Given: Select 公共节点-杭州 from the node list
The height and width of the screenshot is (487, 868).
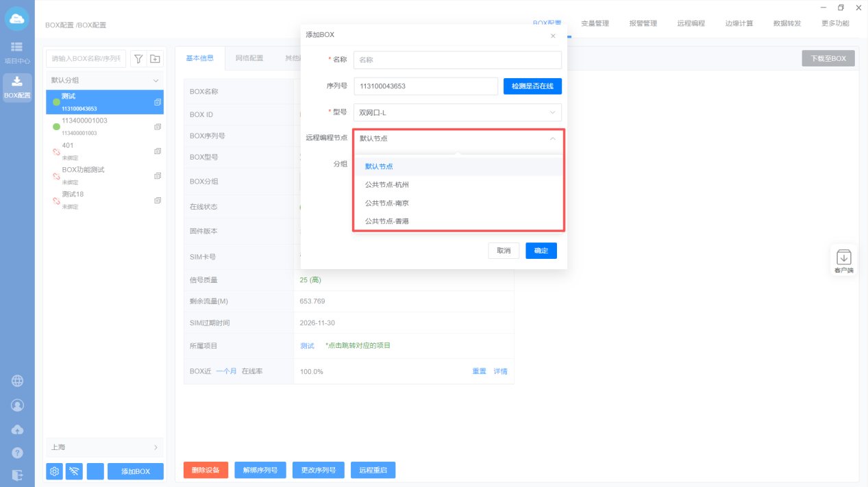Looking at the screenshot, I should (x=387, y=185).
